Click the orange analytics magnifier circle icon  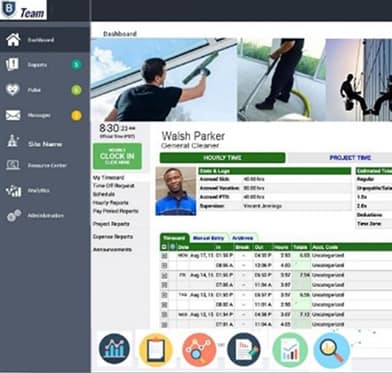coord(199,350)
